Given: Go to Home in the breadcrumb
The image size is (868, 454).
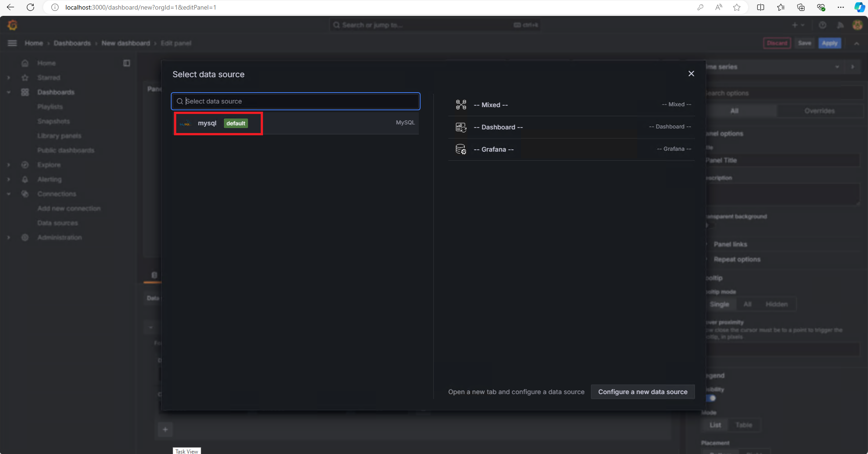Looking at the screenshot, I should pos(34,43).
